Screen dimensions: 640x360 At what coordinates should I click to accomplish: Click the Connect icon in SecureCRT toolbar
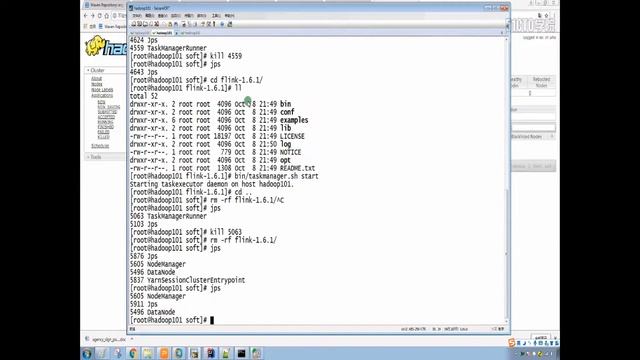click(133, 24)
